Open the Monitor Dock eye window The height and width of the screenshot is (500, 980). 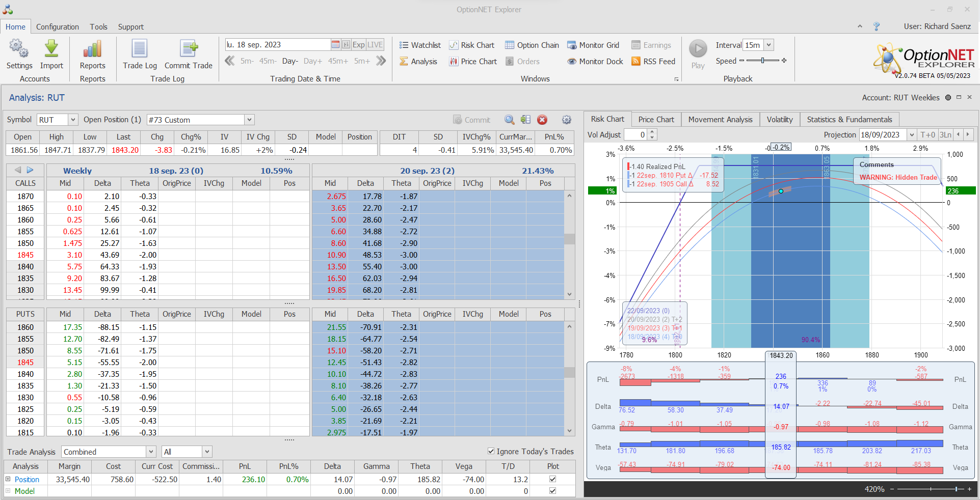[x=595, y=61]
